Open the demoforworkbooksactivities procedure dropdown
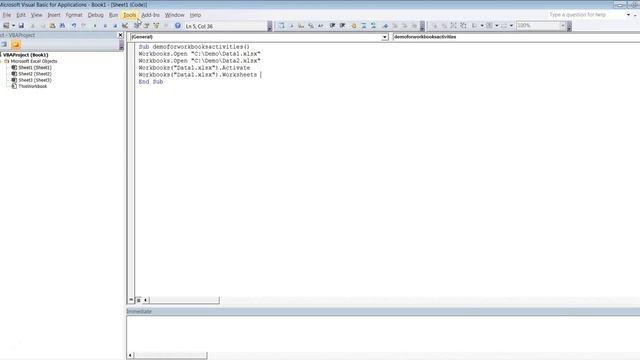The height and width of the screenshot is (360, 640). click(x=516, y=37)
